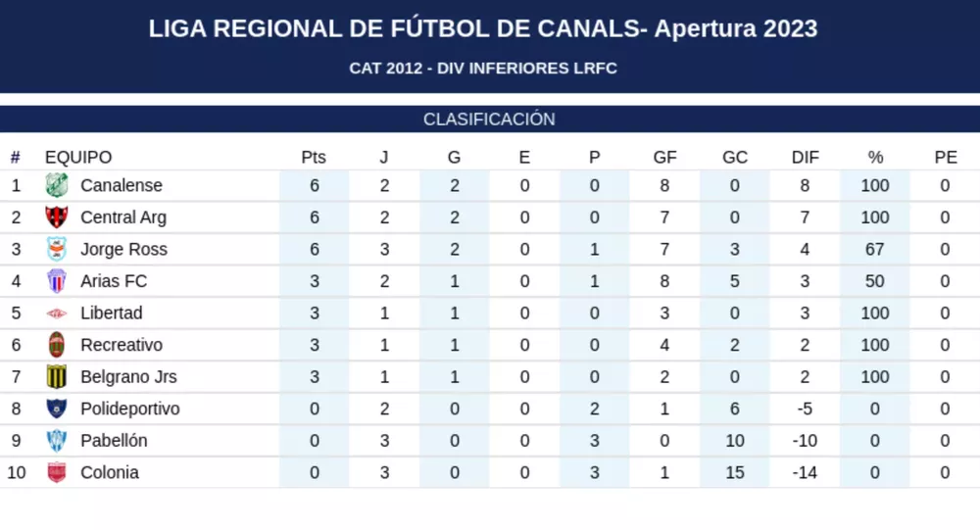Image resolution: width=980 pixels, height=530 pixels.
Task: Click the Canalense team crest icon
Action: tap(57, 185)
